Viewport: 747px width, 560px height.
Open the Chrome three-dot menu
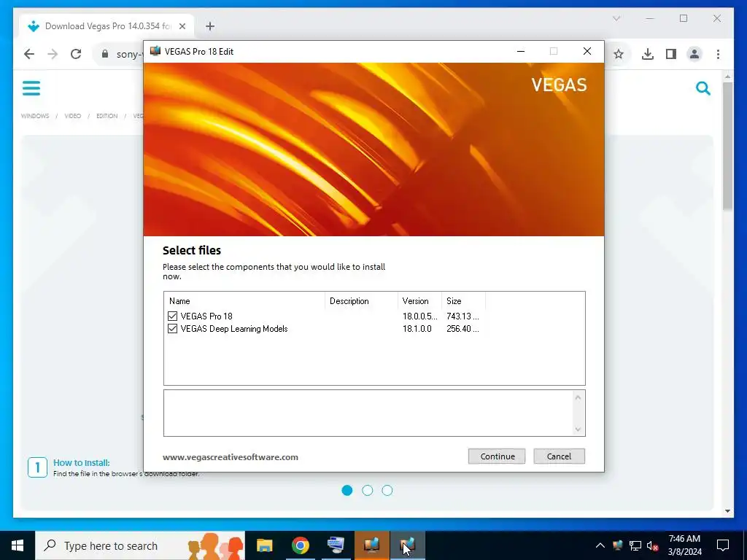(718, 54)
